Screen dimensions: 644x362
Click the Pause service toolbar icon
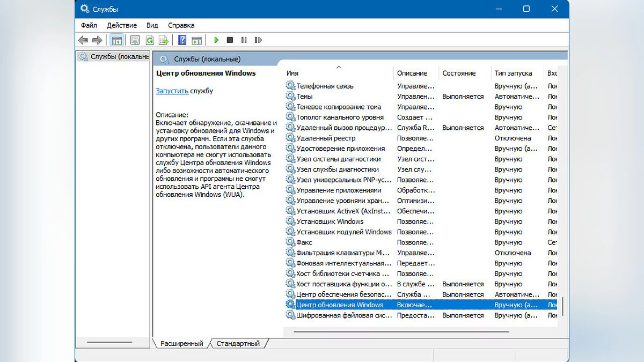pyautogui.click(x=244, y=40)
